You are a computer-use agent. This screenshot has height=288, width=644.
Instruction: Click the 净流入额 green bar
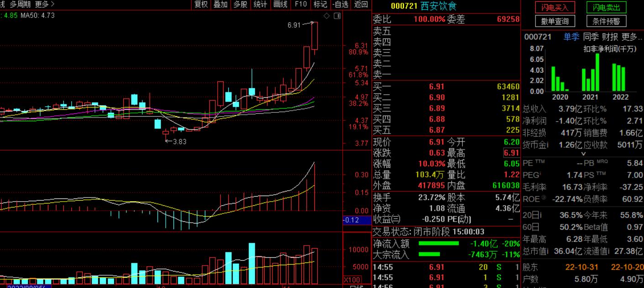pyautogui.click(x=439, y=244)
